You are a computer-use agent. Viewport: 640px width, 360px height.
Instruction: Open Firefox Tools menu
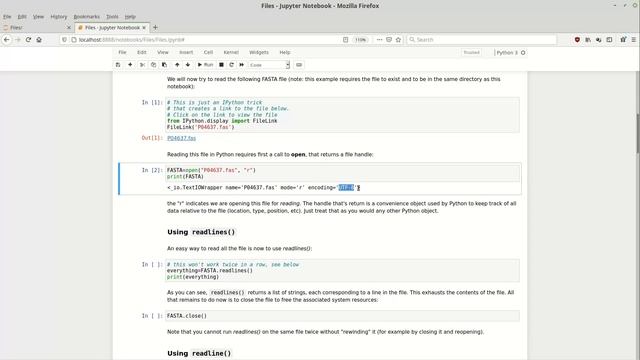[112, 17]
